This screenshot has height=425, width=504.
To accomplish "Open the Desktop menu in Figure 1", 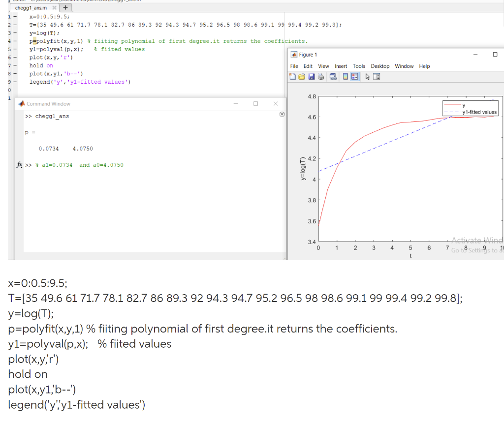I will point(380,66).
